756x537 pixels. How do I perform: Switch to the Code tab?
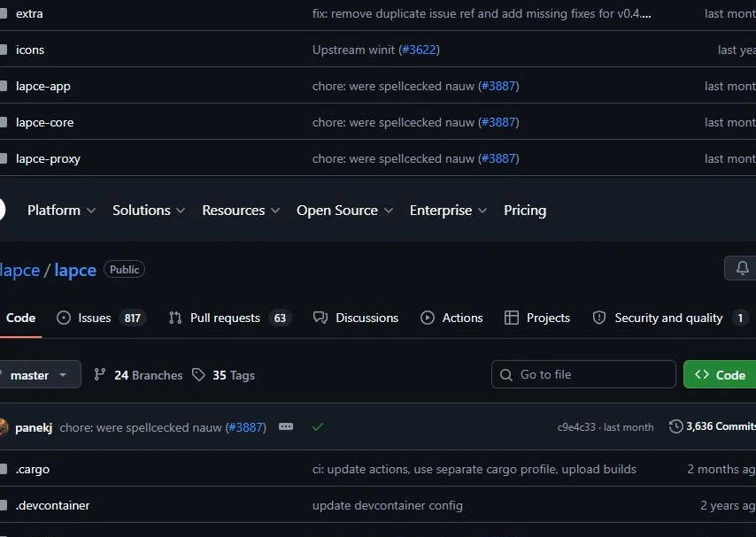[20, 318]
